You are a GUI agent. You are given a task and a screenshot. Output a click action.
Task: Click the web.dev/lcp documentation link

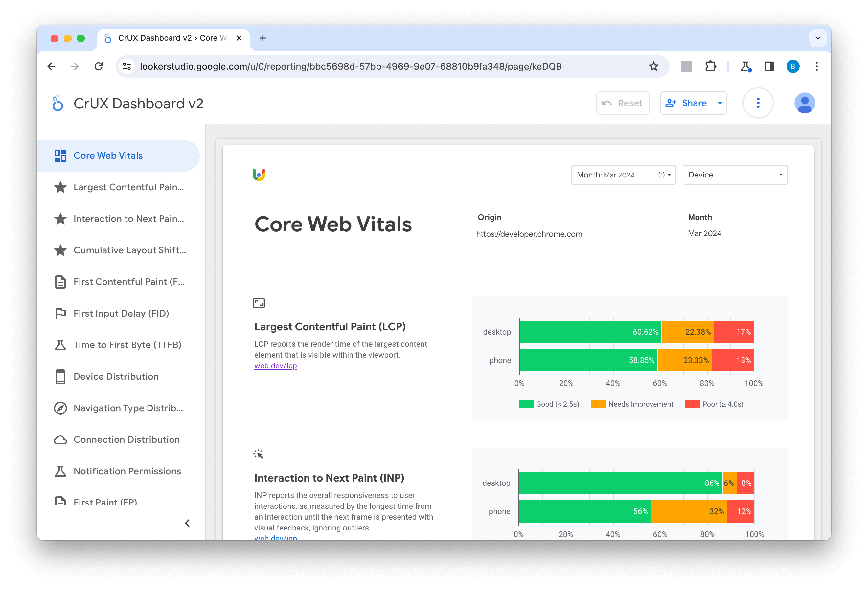tap(275, 366)
